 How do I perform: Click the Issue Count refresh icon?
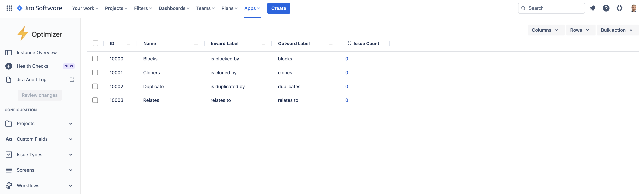pos(349,43)
